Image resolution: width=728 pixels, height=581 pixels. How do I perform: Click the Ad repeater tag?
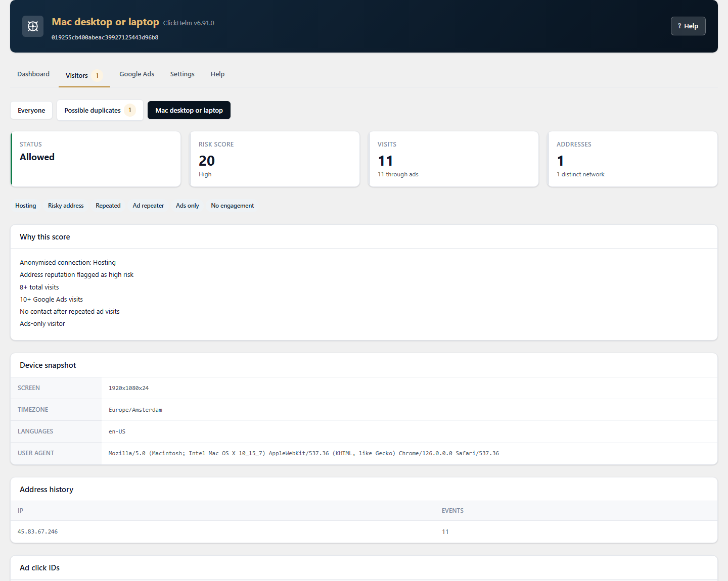coord(148,206)
